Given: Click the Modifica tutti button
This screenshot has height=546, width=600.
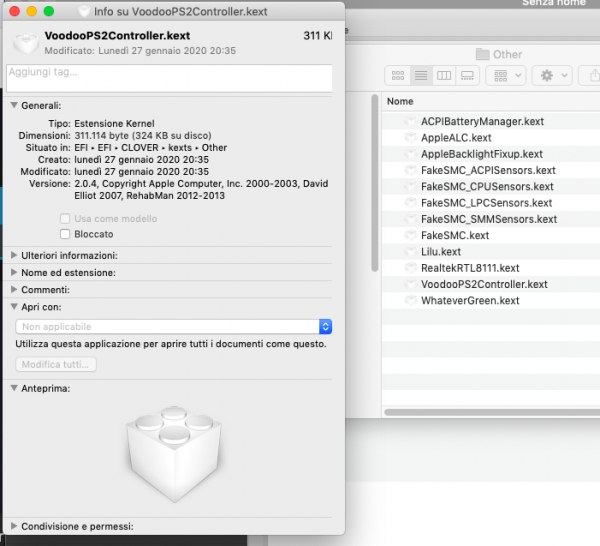Looking at the screenshot, I should 56,364.
